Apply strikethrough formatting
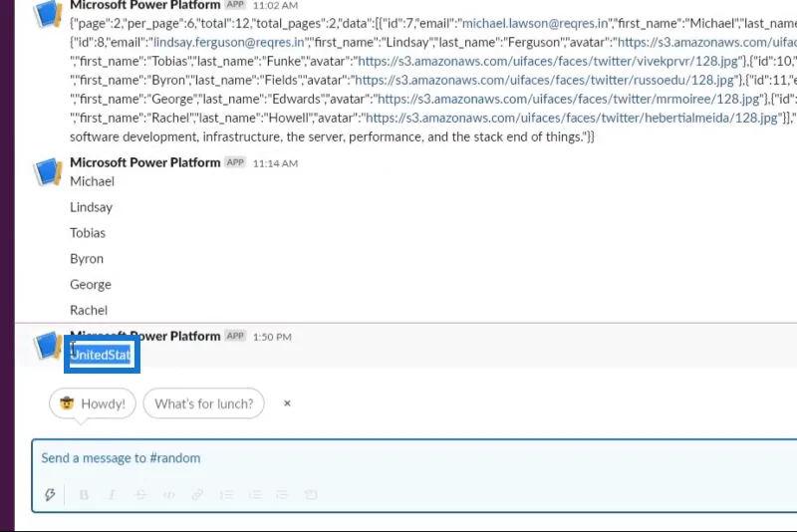The width and height of the screenshot is (797, 532). click(x=140, y=494)
